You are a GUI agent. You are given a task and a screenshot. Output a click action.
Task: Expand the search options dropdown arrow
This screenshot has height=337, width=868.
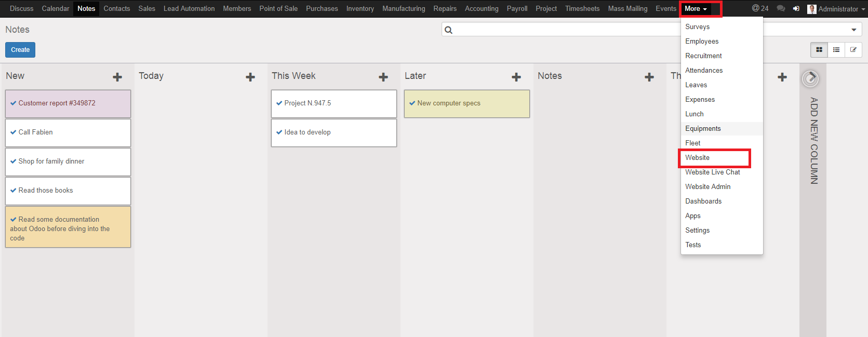[x=853, y=30]
